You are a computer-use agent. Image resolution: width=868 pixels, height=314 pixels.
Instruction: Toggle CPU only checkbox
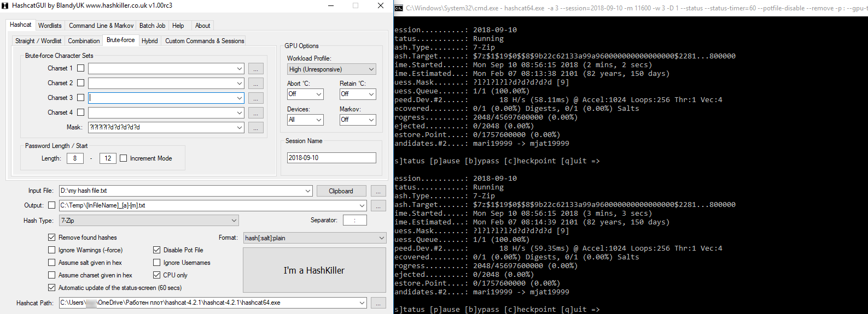157,275
